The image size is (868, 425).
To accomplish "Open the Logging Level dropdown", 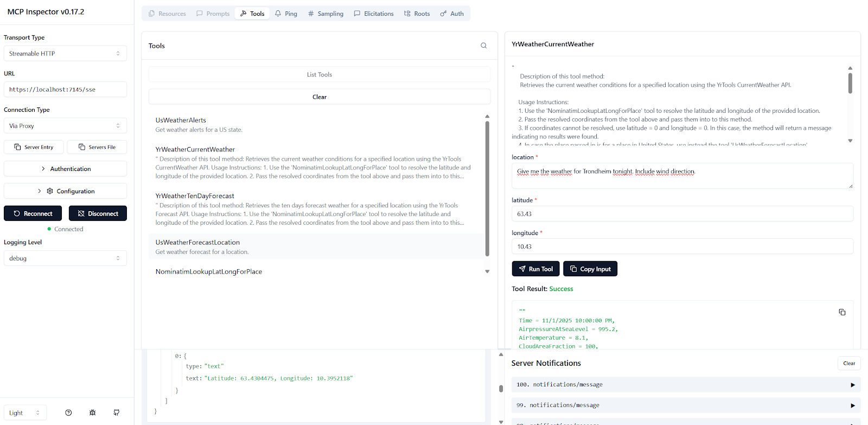I will (x=65, y=258).
